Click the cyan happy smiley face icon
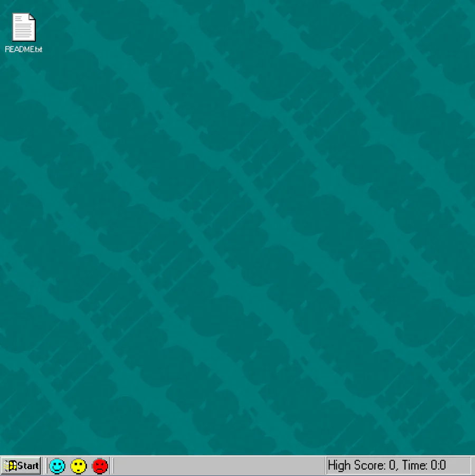Image resolution: width=475 pixels, height=476 pixels. click(x=58, y=465)
